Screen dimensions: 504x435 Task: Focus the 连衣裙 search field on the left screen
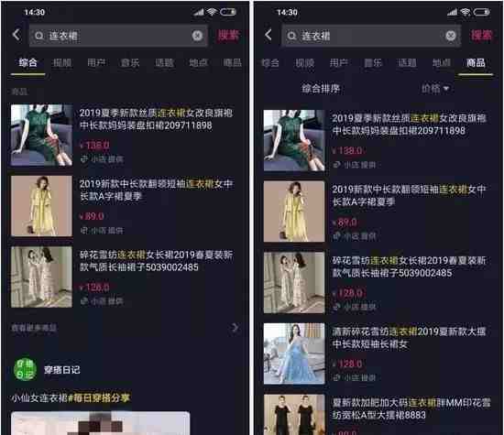tap(118, 36)
